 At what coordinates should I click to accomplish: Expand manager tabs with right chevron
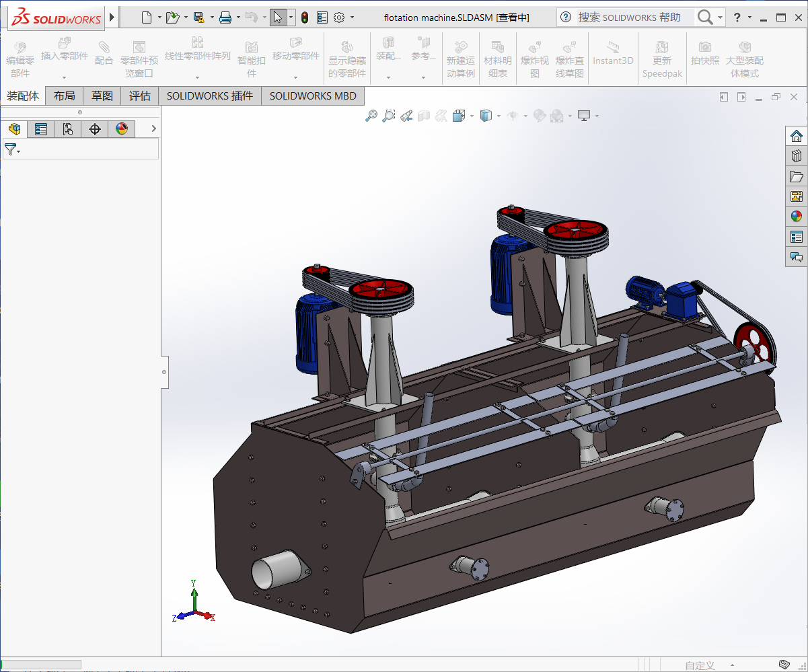153,128
